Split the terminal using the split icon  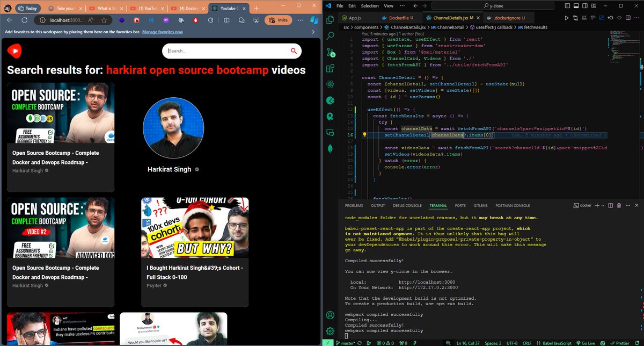point(611,205)
